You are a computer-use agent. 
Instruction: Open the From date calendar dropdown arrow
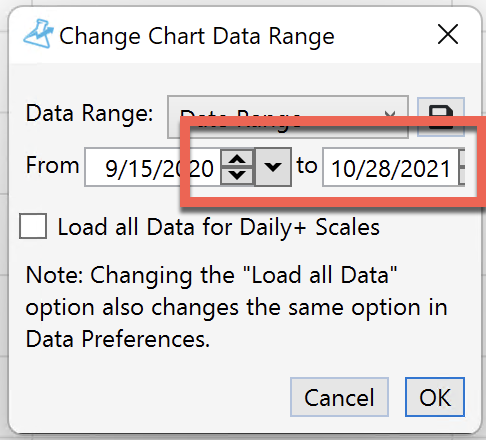[x=273, y=167]
